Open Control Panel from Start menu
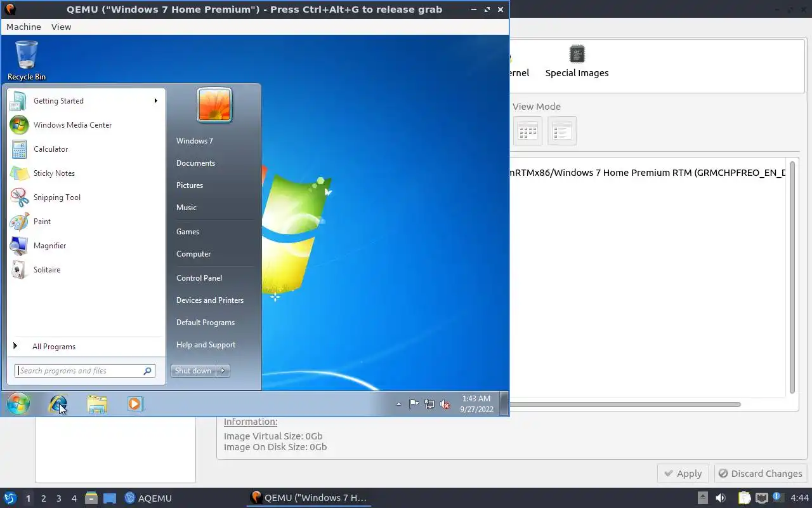Image resolution: width=812 pixels, height=508 pixels. pyautogui.click(x=199, y=278)
